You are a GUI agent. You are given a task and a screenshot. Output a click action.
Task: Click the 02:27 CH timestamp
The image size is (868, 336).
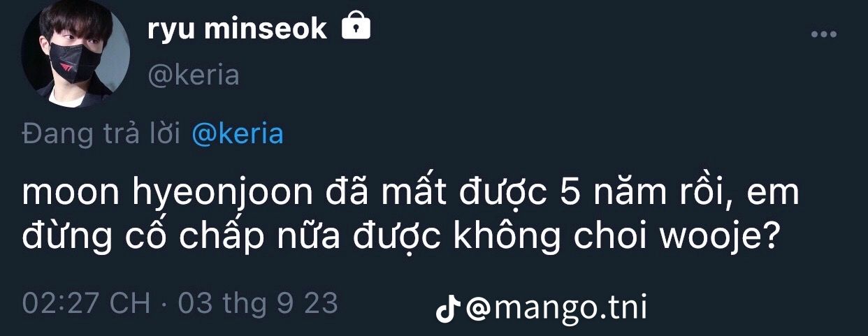[x=86, y=304]
